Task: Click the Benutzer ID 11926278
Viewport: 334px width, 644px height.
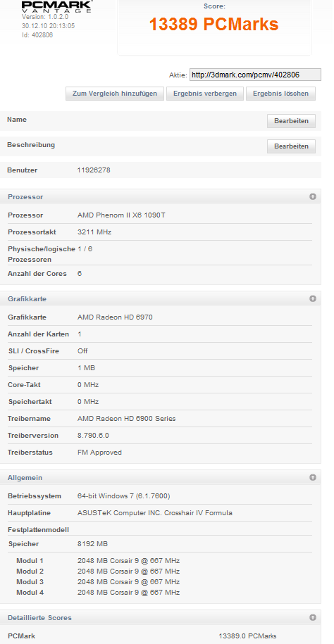Action: point(94,170)
